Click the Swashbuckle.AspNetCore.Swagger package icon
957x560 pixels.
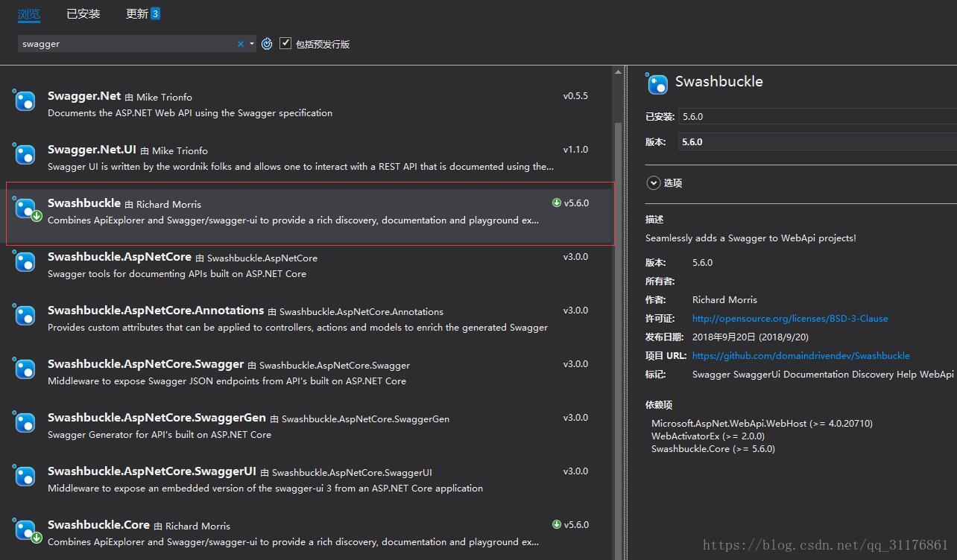(x=25, y=369)
